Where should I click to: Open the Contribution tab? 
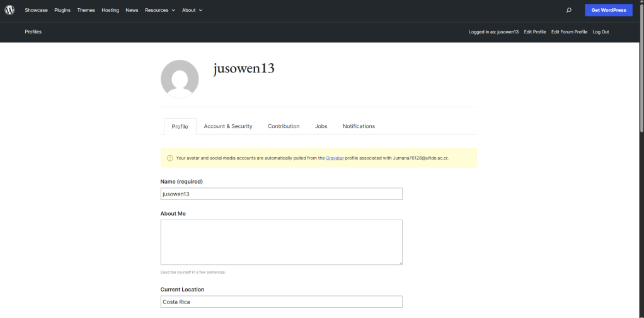284,126
